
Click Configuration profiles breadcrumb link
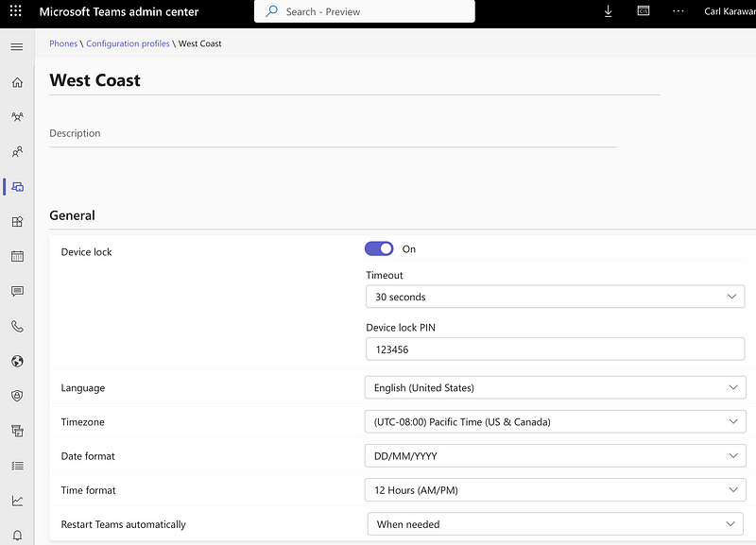click(x=128, y=43)
